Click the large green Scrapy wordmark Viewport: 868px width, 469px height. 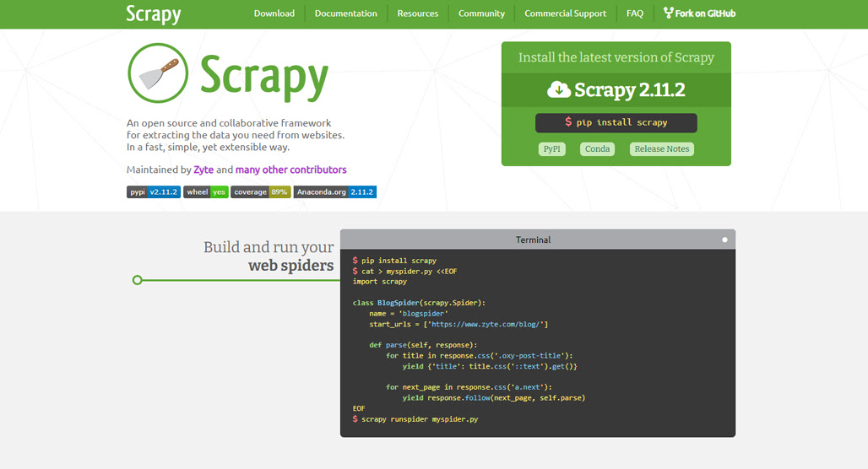pyautogui.click(x=264, y=78)
